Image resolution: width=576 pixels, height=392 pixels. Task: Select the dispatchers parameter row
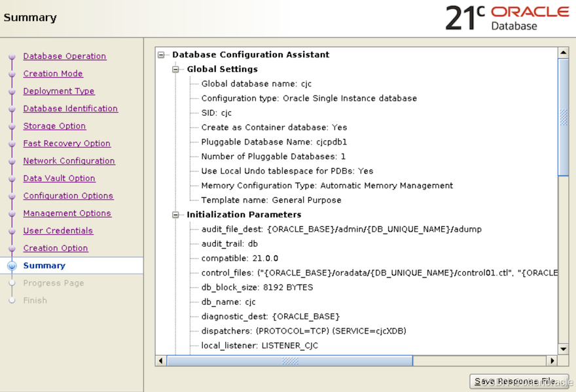coord(304,331)
